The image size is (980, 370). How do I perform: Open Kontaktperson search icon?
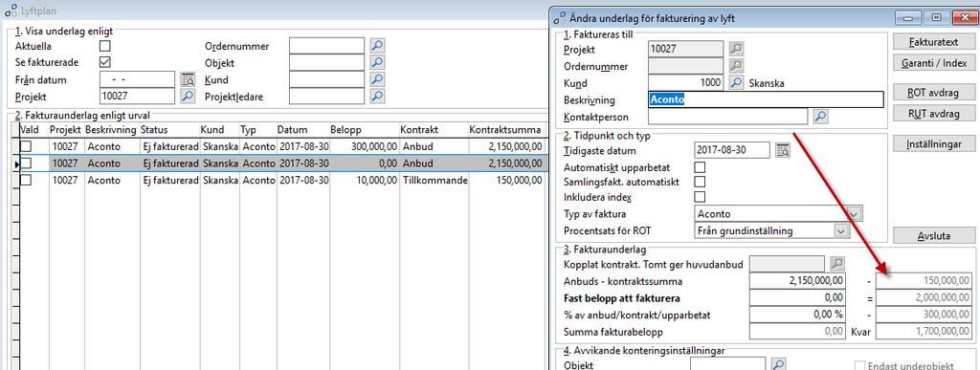coord(820,116)
